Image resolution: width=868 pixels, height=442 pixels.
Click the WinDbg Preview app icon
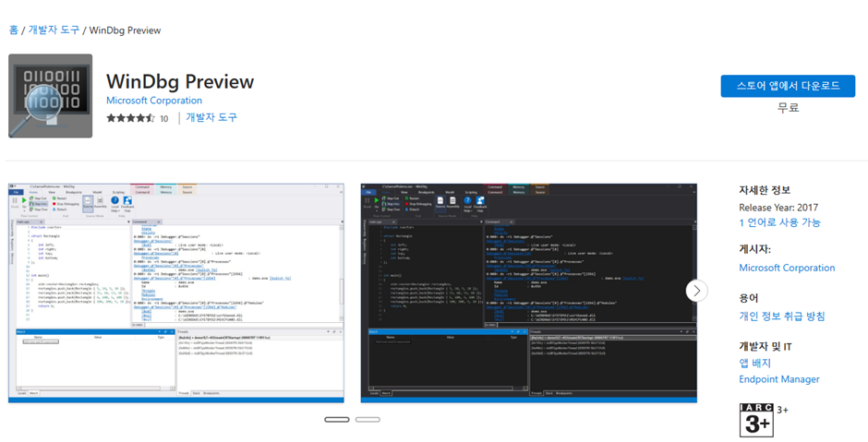coord(51,96)
